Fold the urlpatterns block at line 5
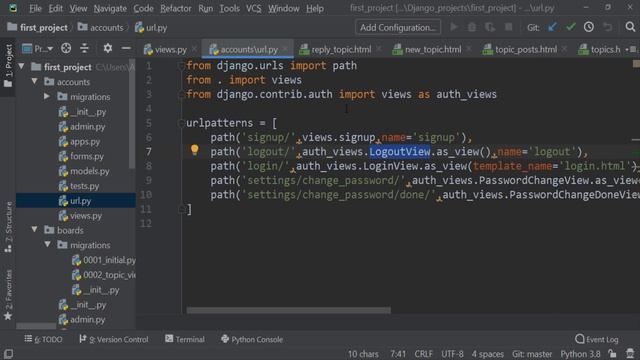Image resolution: width=640 pixels, height=360 pixels. (x=181, y=123)
